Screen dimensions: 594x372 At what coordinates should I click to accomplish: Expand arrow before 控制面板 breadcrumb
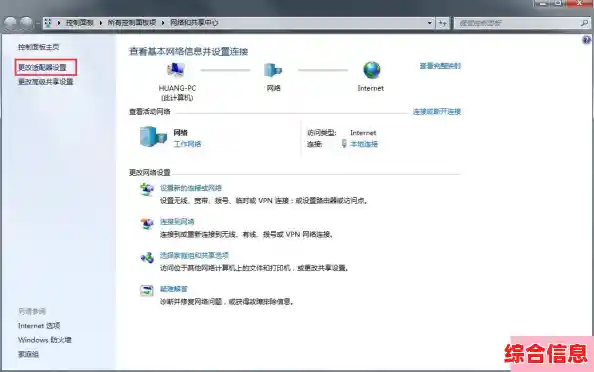(x=59, y=23)
